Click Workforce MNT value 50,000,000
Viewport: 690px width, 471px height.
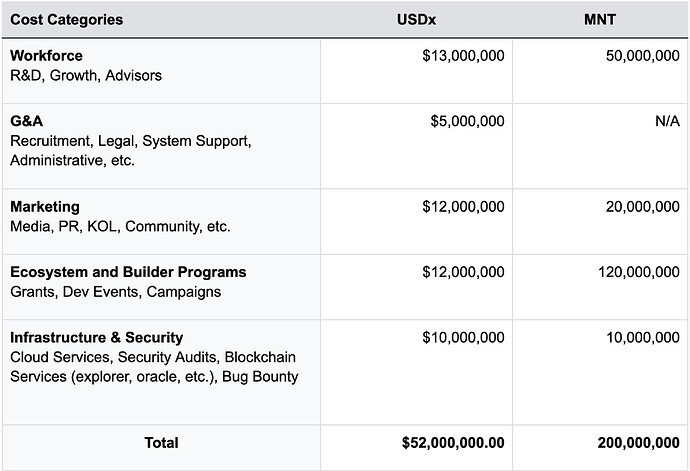coord(642,56)
